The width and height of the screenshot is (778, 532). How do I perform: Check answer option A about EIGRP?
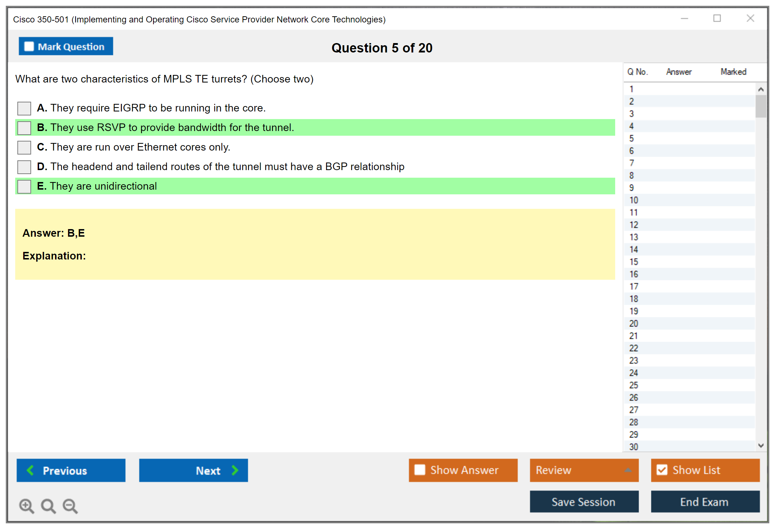24,108
